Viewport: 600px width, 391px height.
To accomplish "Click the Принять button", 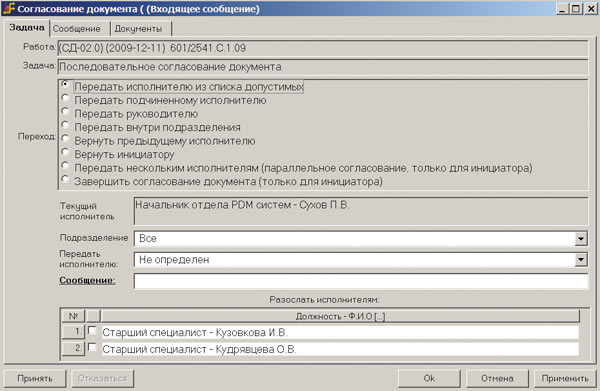I will [x=35, y=378].
